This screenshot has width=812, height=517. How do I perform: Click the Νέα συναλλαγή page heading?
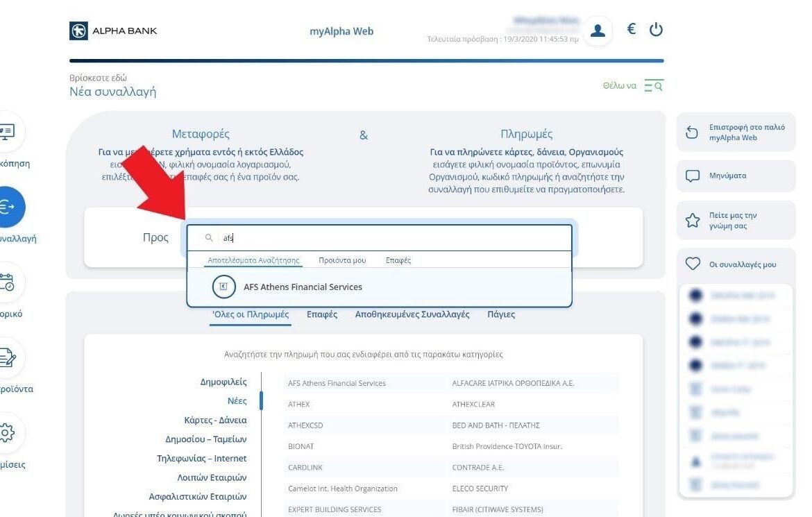[x=113, y=92]
